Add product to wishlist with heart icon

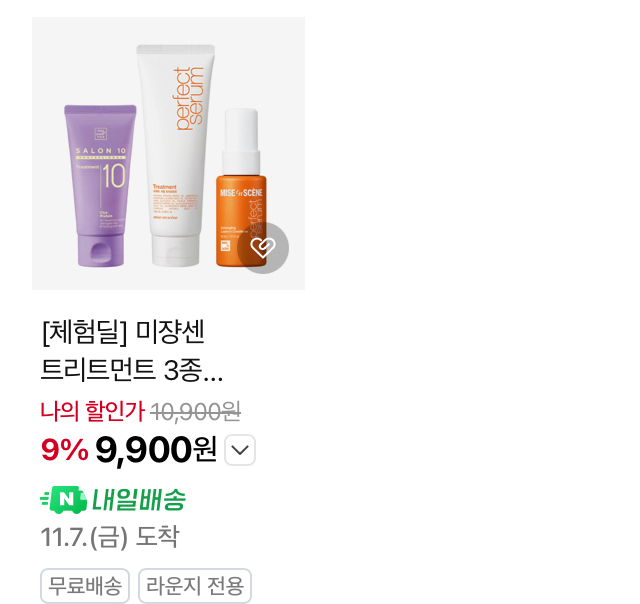click(x=263, y=248)
